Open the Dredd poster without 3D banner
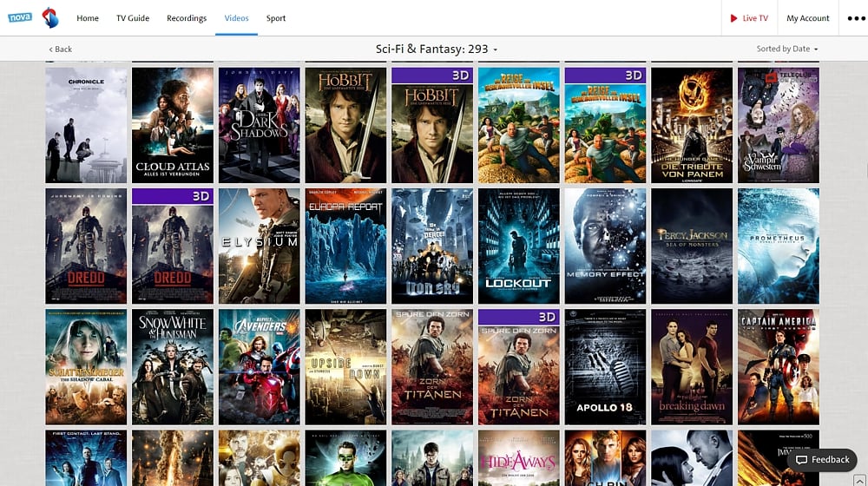The height and width of the screenshot is (486, 868). (x=86, y=246)
